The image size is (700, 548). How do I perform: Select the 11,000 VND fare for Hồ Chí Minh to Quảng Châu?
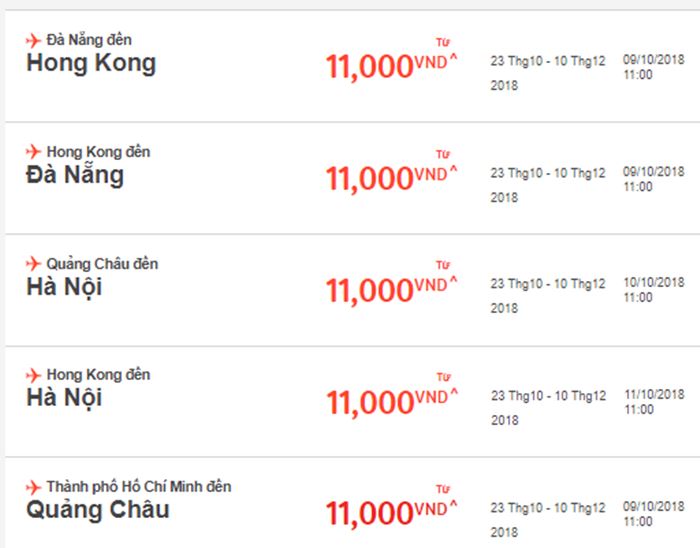[392, 513]
